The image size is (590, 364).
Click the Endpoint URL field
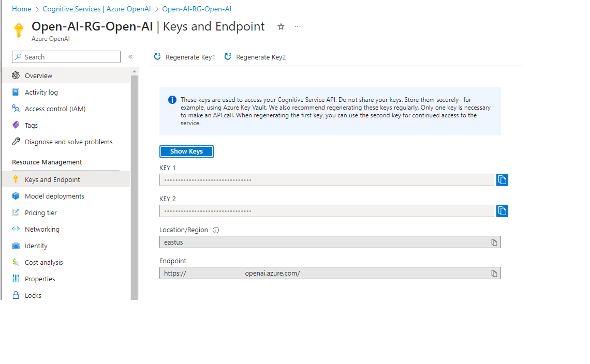330,273
